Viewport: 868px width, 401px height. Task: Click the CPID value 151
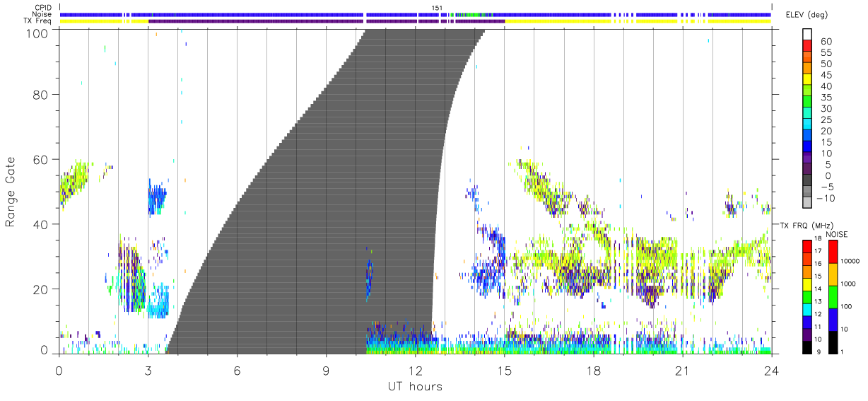coord(437,7)
